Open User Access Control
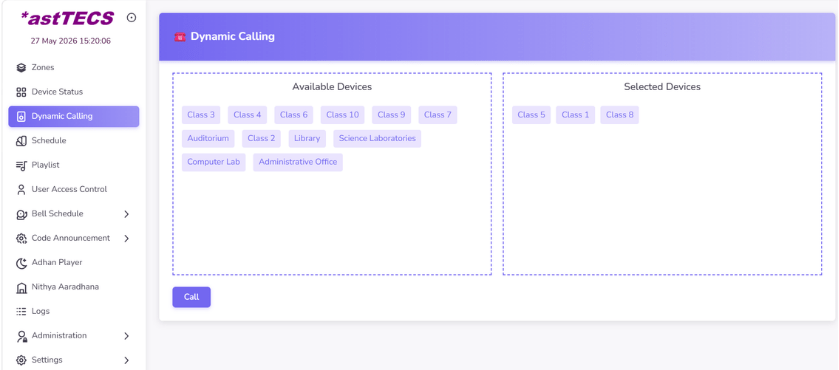Viewport: 839px width, 370px height. [74, 190]
